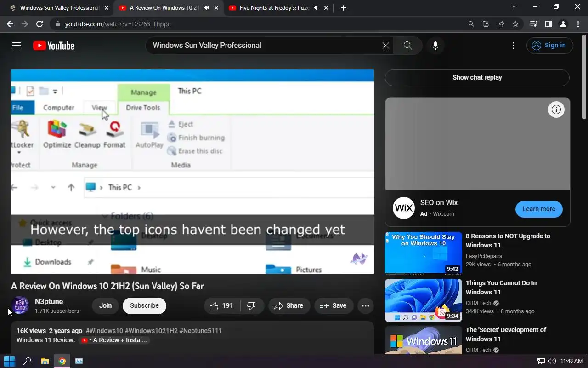Clear the YouTube search box text
The width and height of the screenshot is (588, 368).
[386, 46]
